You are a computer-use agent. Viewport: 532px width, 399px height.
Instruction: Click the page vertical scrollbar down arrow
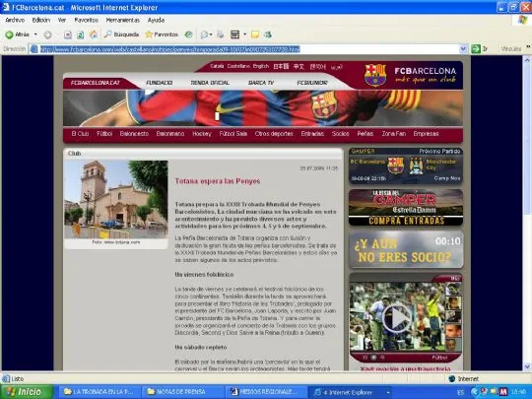point(527,366)
